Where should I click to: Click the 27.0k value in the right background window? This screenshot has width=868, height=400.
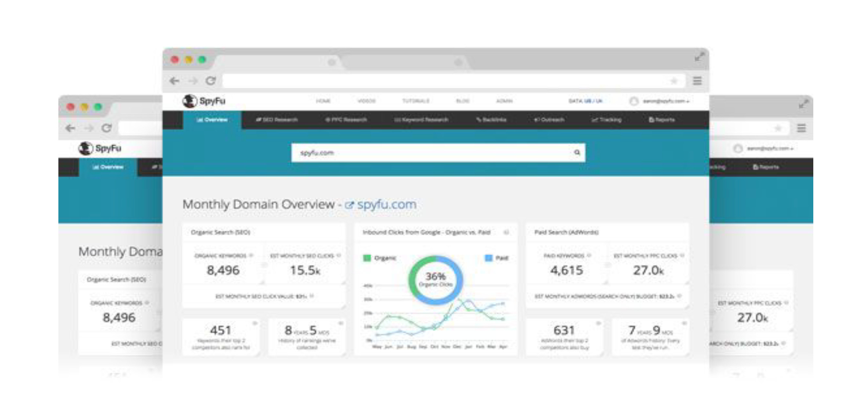(x=753, y=317)
